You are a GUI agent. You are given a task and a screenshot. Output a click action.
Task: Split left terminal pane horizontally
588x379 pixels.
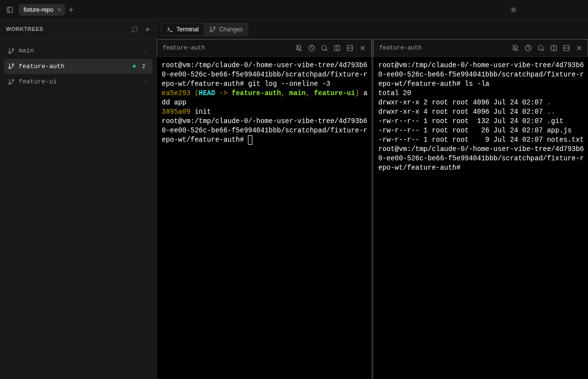pyautogui.click(x=350, y=48)
